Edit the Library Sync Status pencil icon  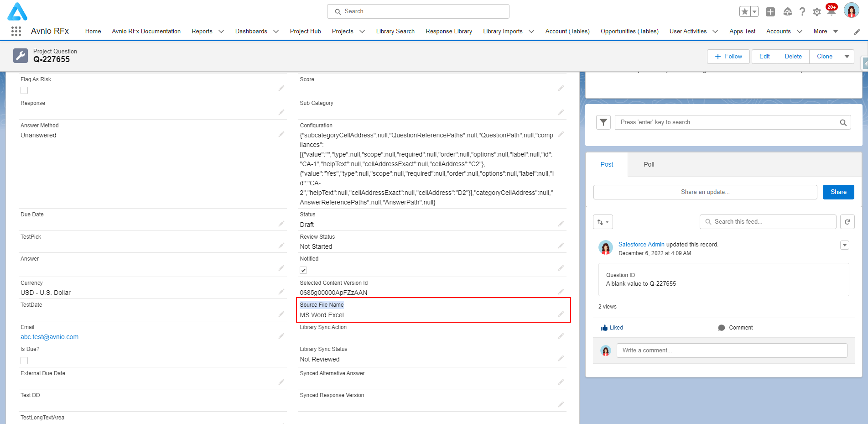[561, 358]
